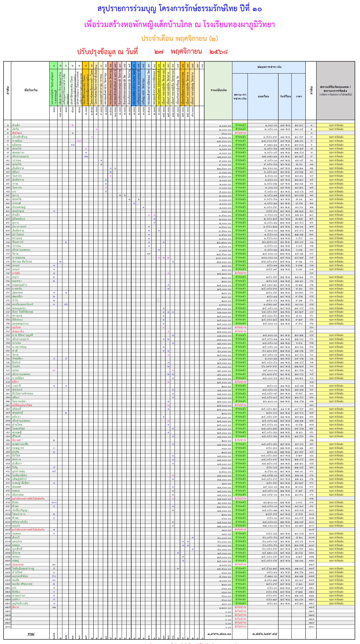Select the blue column ๑๖ header cell
The image size is (360, 644).
coord(134,65)
